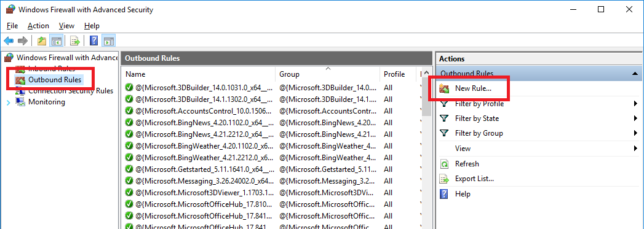Select the Microsoft.MicrosoftOfficeHub_17.810 rule
The image size is (644, 229).
(x=204, y=204)
